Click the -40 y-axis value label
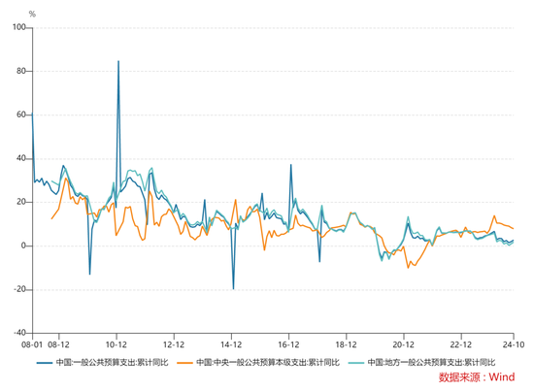The width and height of the screenshot is (534, 392). pos(19,333)
